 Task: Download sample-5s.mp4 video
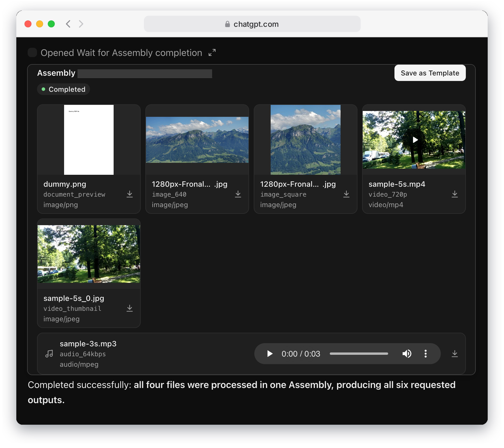pos(455,194)
